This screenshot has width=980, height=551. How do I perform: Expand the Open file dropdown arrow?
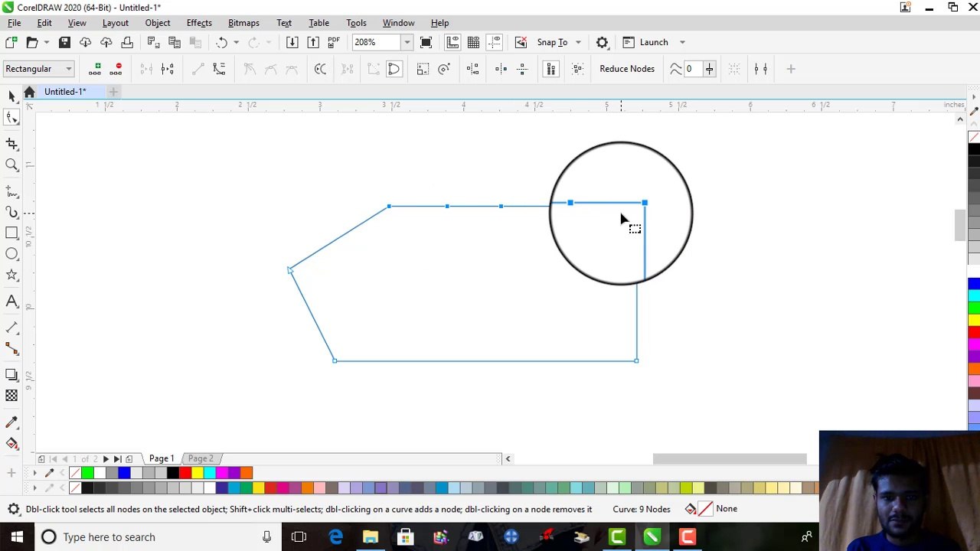tap(47, 42)
